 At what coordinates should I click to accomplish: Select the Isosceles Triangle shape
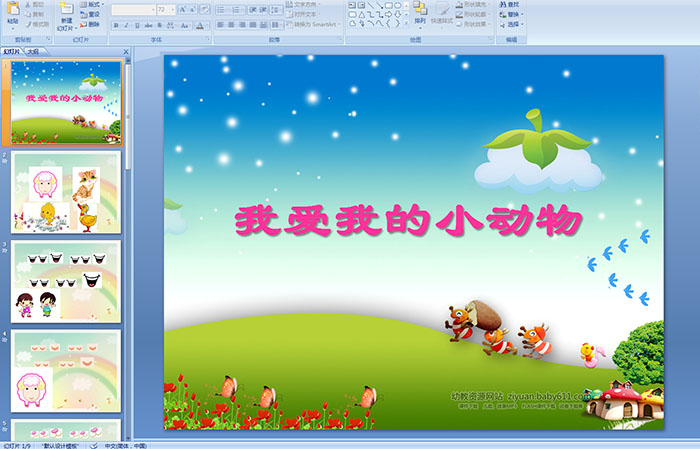[x=361, y=15]
